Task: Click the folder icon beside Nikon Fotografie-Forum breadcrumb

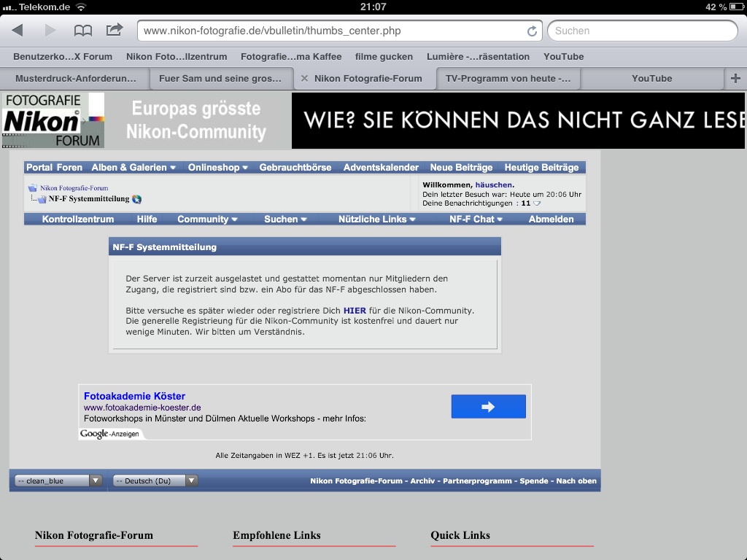Action: click(32, 187)
